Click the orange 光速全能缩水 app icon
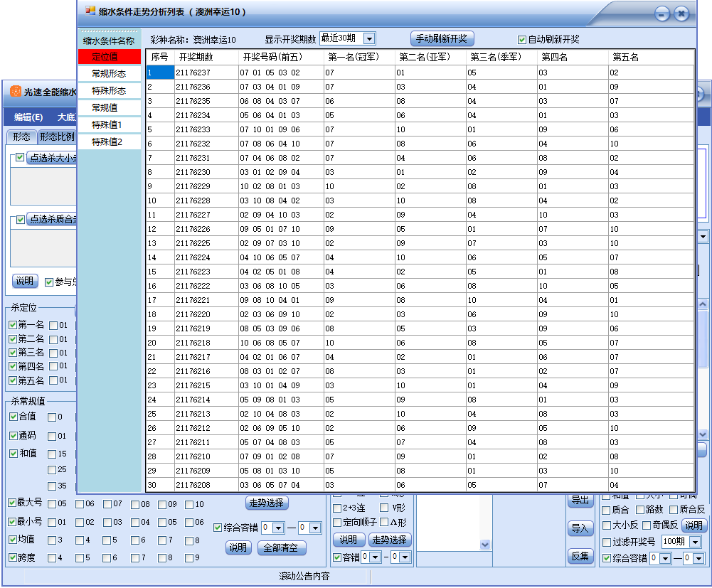This screenshot has height=588, width=712. 15,91
